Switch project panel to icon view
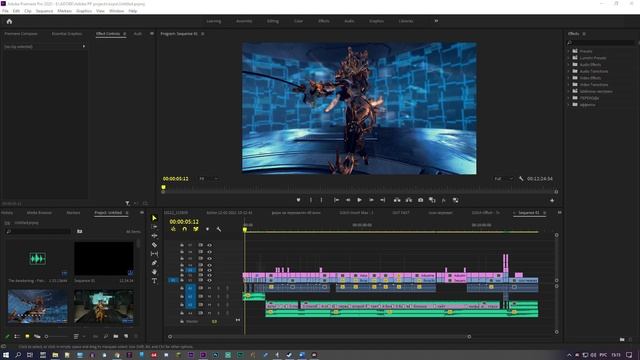The width and height of the screenshot is (640, 360). click(27, 336)
